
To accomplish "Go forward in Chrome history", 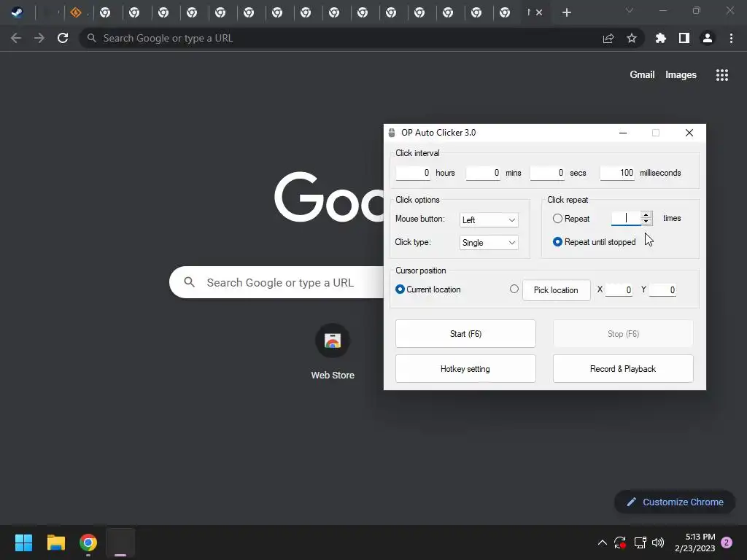I will pyautogui.click(x=39, y=38).
